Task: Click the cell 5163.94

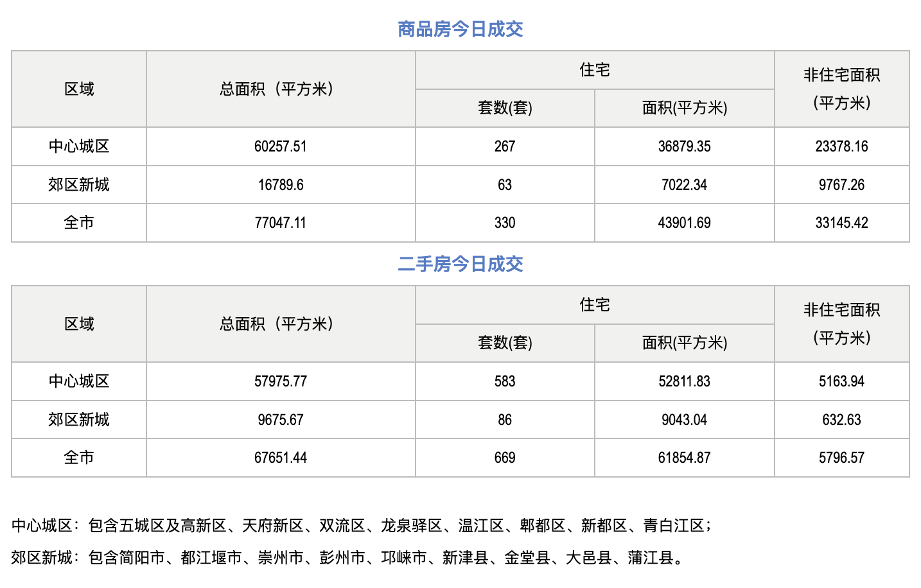Action: pos(842,381)
